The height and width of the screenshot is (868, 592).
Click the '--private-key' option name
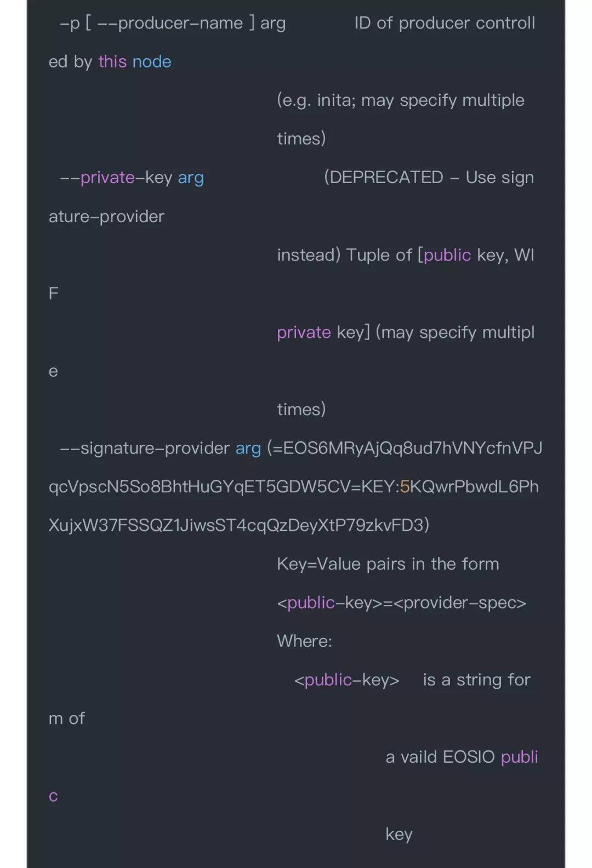point(116,178)
